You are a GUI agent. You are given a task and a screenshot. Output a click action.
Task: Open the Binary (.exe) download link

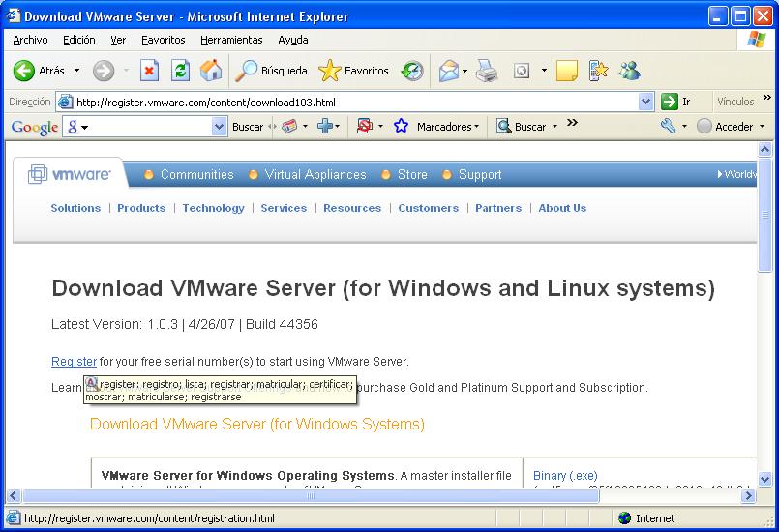[x=565, y=476]
